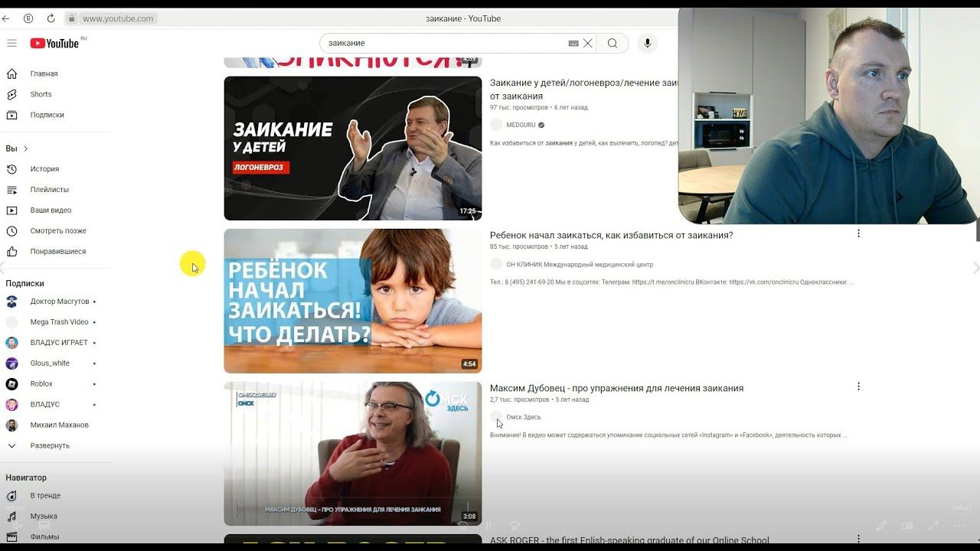Reload the page with refresh icon
This screenshot has height=551, width=980.
point(51,18)
